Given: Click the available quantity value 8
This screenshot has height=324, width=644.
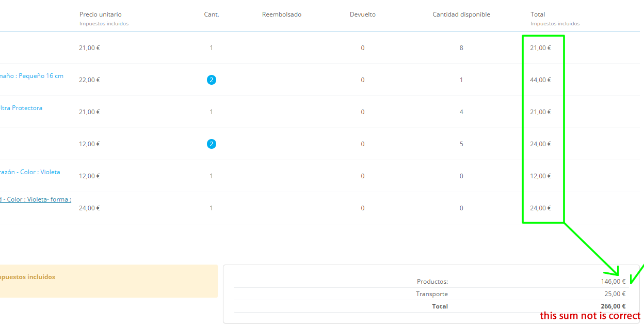Looking at the screenshot, I should (461, 48).
